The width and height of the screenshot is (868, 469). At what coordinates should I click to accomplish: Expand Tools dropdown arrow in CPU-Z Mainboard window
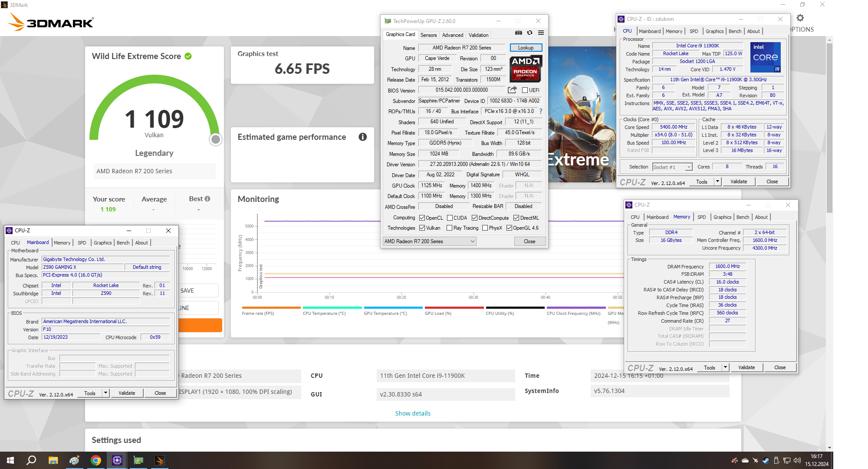(105, 393)
